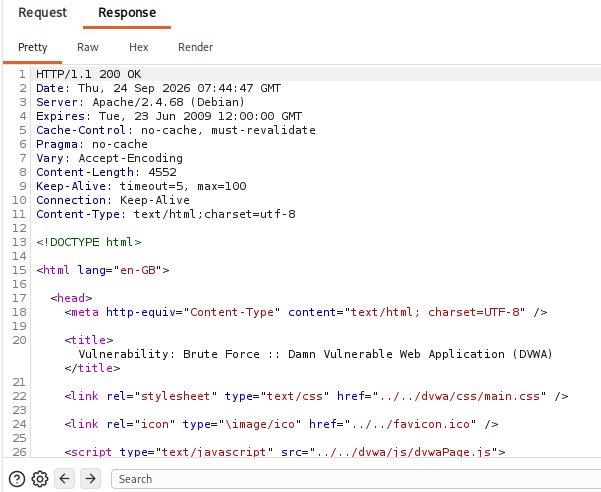Screen dimensions: 601x492
Task: Click the stylesheet link main.css line
Action: pos(316,396)
